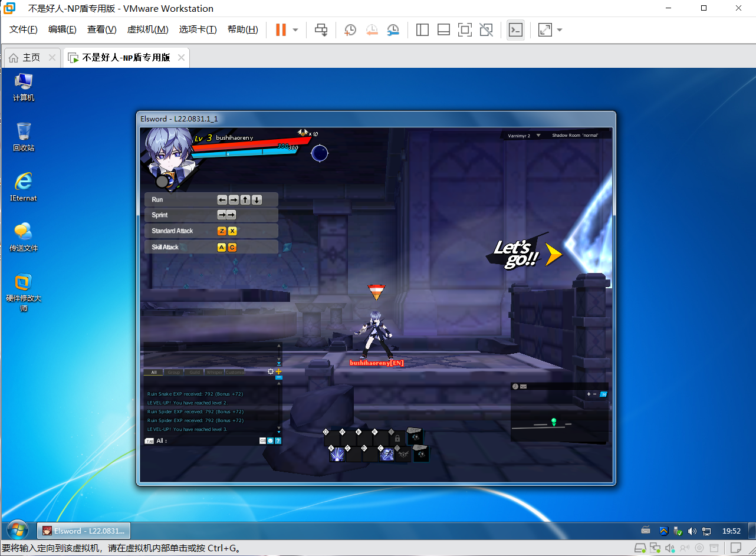This screenshot has width=756, height=556.
Task: Expand the power options dropdown arrow beside pause
Action: 295,30
